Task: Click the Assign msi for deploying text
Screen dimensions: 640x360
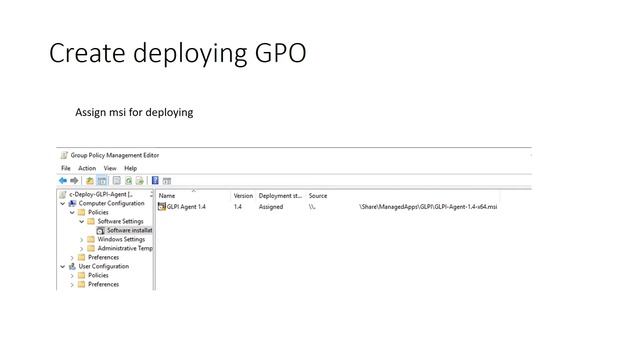Action: (134, 112)
